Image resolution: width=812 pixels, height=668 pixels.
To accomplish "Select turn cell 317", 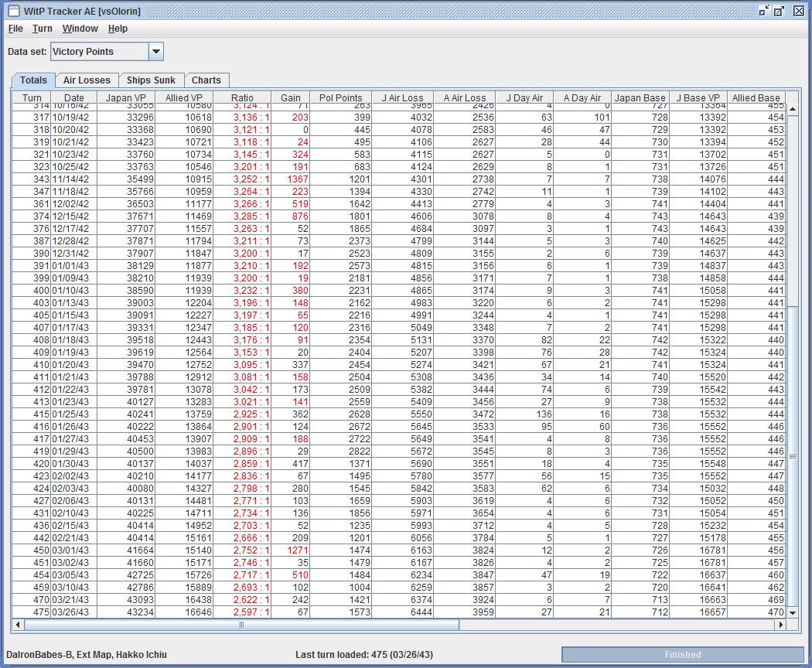I will pyautogui.click(x=32, y=117).
